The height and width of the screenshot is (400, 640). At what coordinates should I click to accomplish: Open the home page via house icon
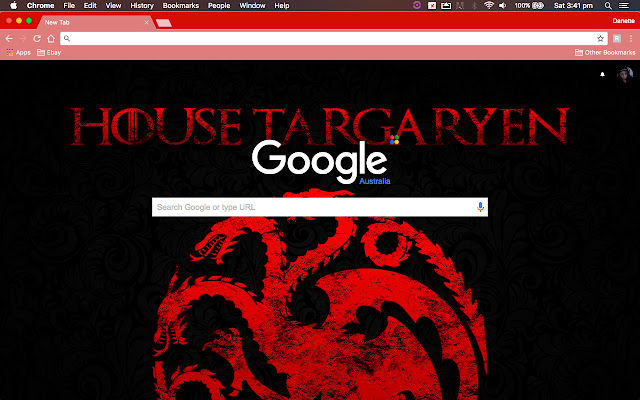tap(51, 38)
